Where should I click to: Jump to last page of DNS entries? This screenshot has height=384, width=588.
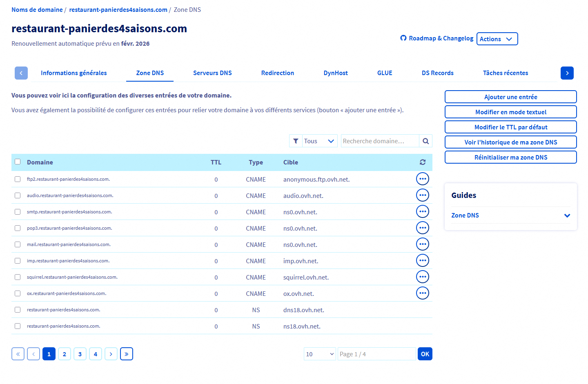pyautogui.click(x=127, y=354)
